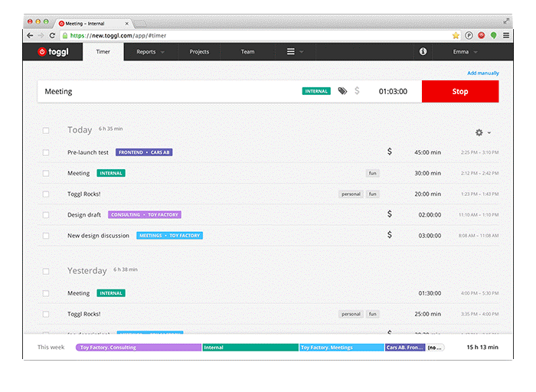Click 11:10 AM - 1:10 PM time range

click(x=479, y=214)
